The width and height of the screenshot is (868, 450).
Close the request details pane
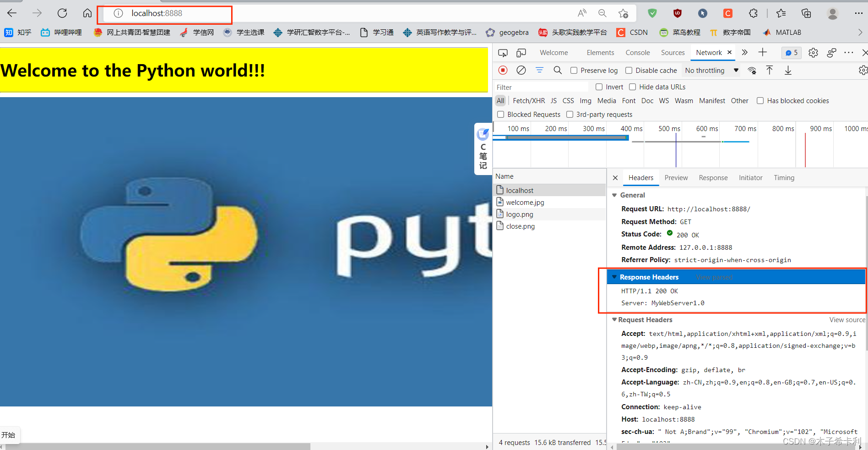[615, 178]
